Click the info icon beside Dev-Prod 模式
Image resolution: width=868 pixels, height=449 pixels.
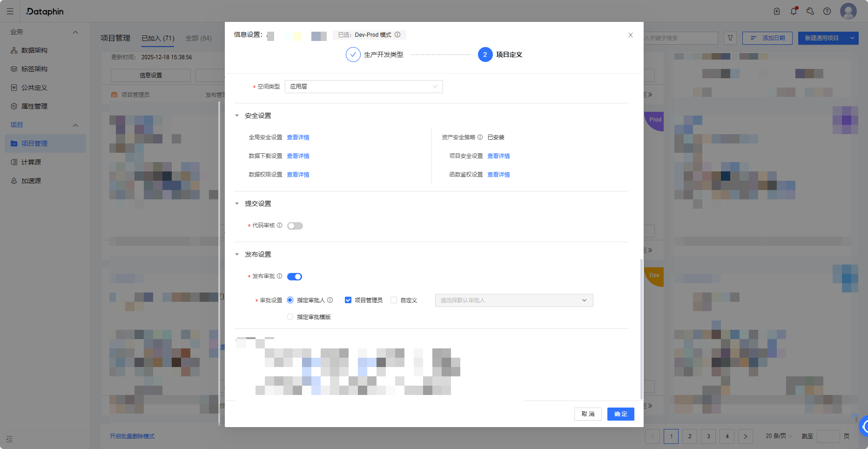pos(397,34)
